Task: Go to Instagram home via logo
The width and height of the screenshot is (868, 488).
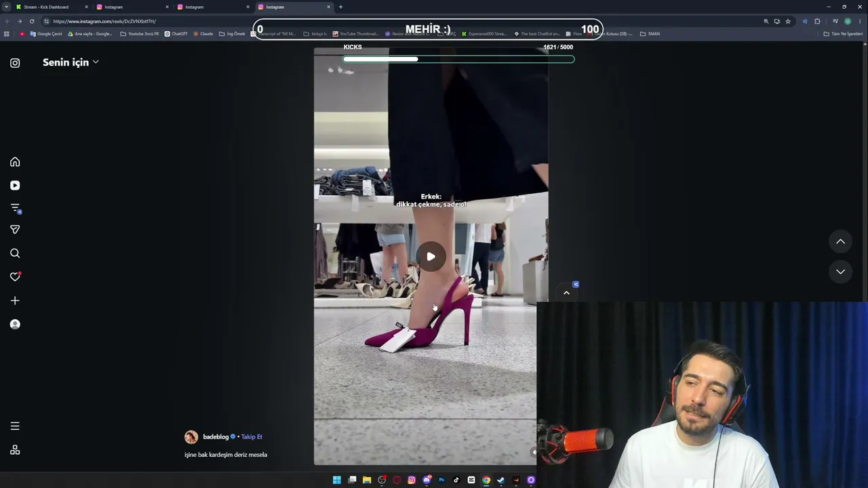Action: click(x=15, y=63)
